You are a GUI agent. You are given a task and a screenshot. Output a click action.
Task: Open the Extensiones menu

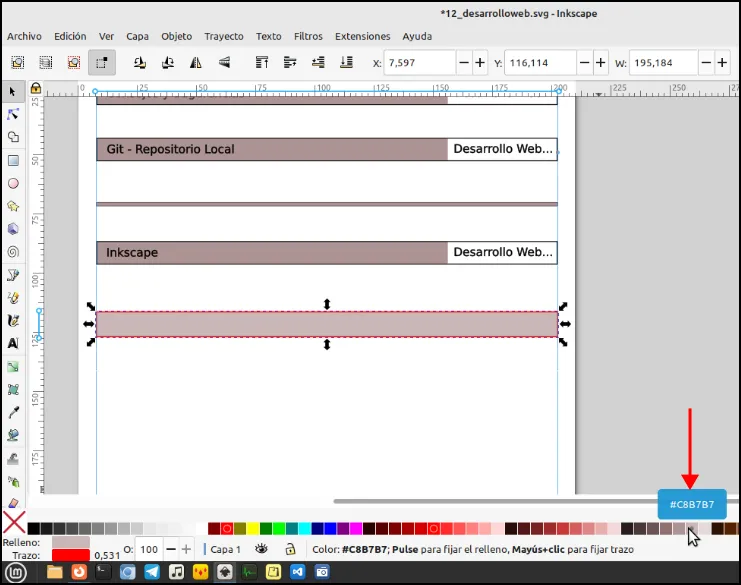(362, 36)
